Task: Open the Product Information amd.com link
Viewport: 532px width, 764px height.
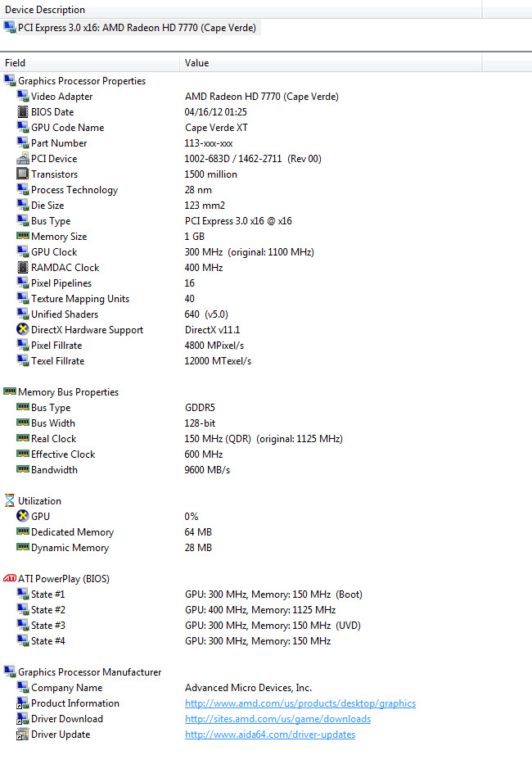Action: pyautogui.click(x=300, y=703)
